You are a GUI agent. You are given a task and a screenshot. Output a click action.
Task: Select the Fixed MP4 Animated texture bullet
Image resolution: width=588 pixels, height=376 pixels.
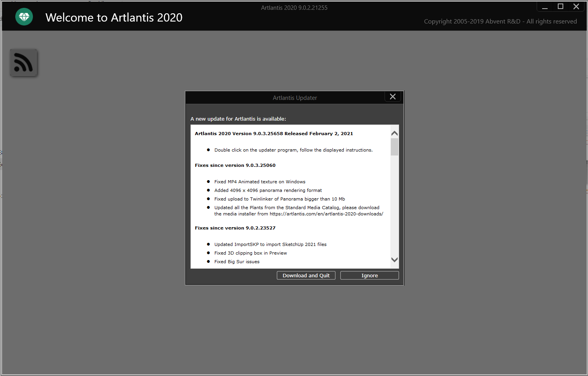[x=260, y=181]
